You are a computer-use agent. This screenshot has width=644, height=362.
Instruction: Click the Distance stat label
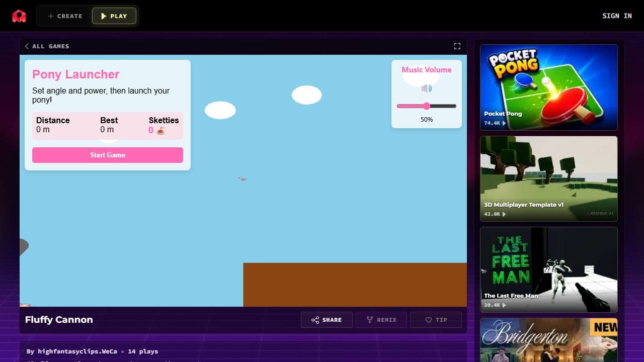53,120
